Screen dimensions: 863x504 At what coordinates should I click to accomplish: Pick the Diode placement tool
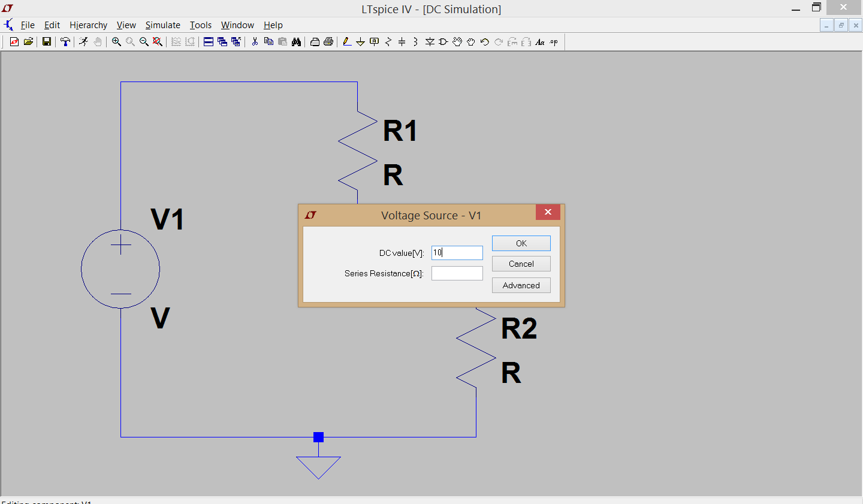tap(430, 42)
